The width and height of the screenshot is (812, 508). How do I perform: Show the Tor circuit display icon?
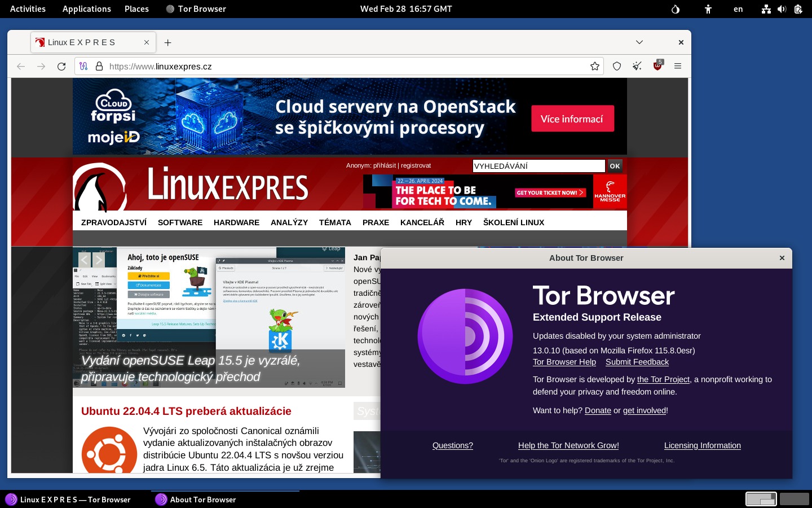(x=83, y=67)
